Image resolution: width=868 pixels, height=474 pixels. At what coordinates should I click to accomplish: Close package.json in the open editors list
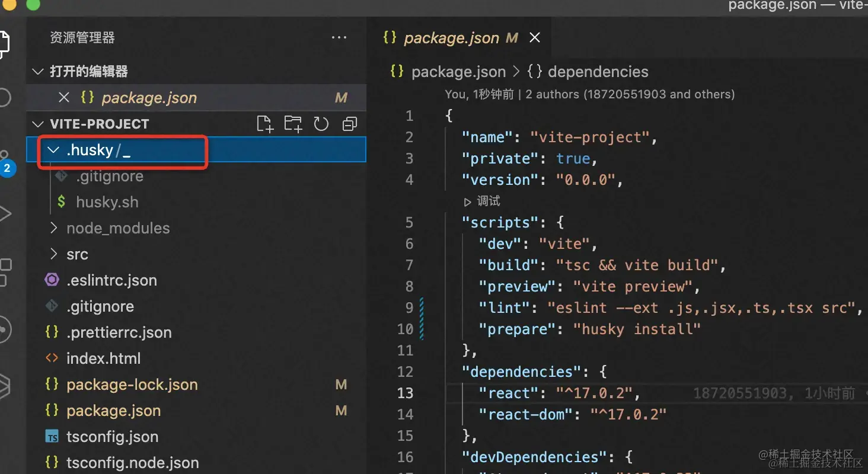pos(64,97)
